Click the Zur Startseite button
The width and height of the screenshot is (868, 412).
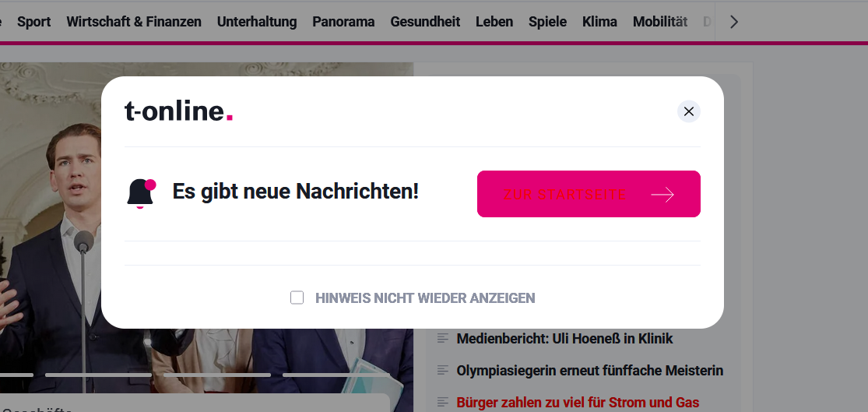click(x=589, y=194)
